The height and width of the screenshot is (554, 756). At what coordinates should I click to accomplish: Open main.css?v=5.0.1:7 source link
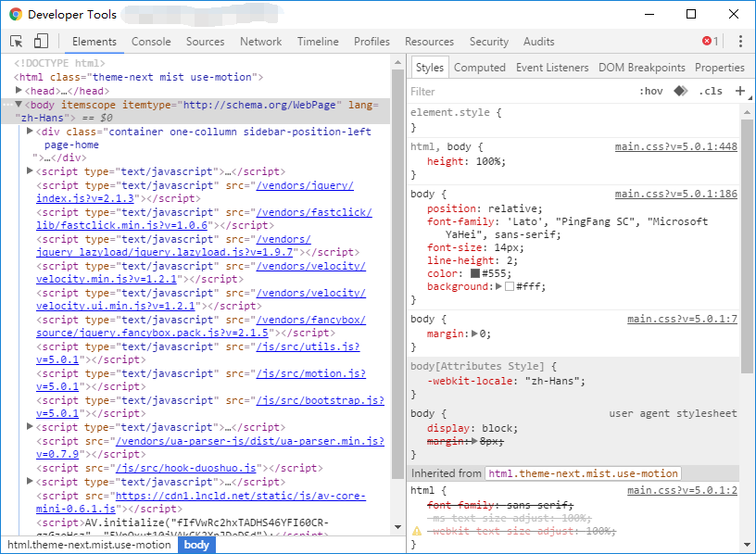[682, 319]
